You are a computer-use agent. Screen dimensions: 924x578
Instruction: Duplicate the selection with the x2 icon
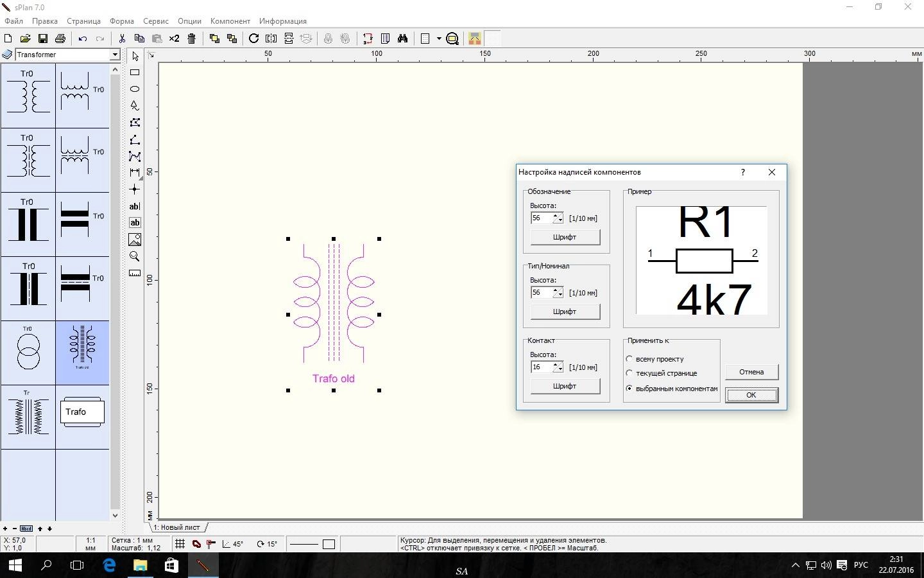tap(174, 39)
